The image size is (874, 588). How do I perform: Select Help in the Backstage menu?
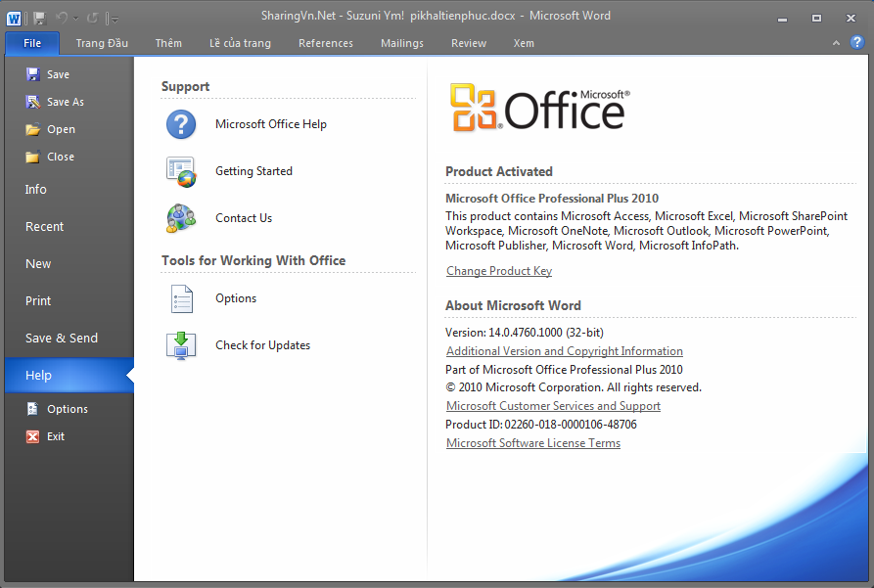(69, 375)
